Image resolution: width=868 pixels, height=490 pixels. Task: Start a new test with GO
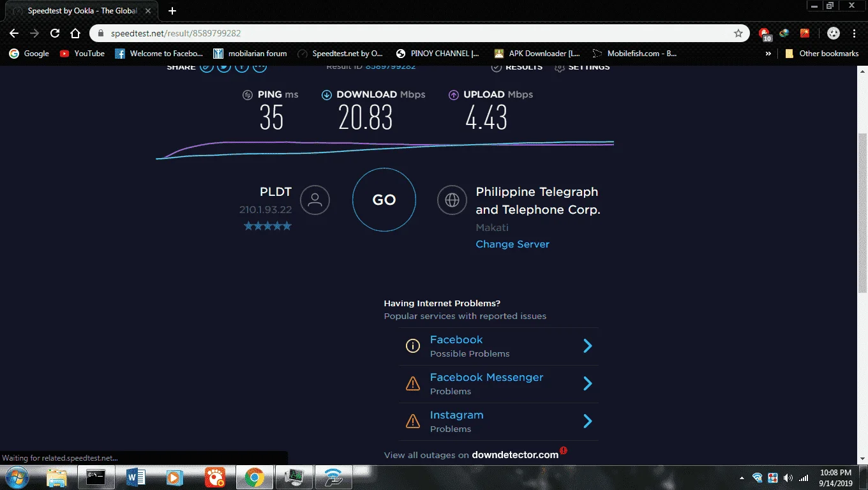[x=384, y=200]
